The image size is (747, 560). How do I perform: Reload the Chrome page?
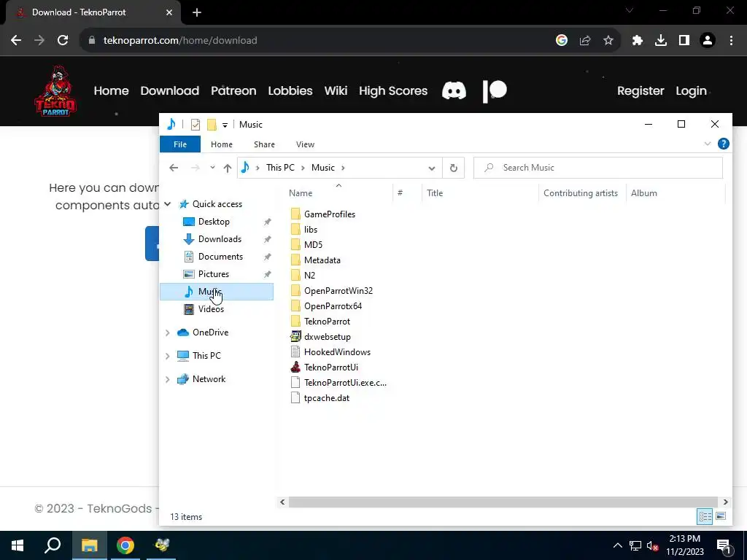coord(63,41)
